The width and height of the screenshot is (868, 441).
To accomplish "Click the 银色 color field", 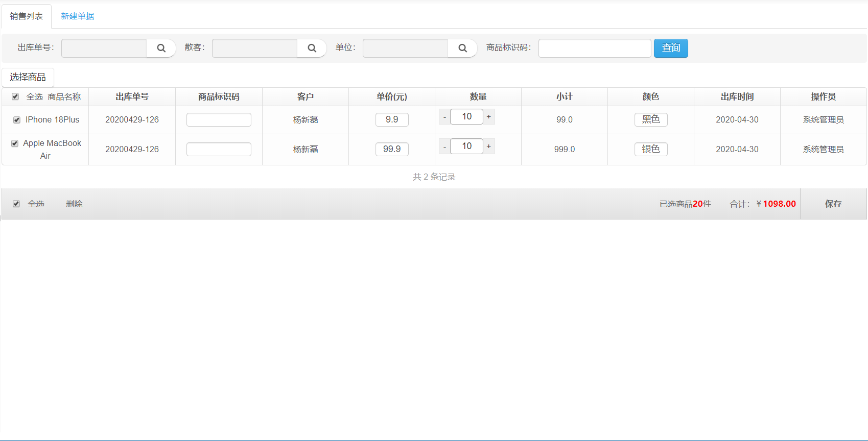I will [651, 149].
